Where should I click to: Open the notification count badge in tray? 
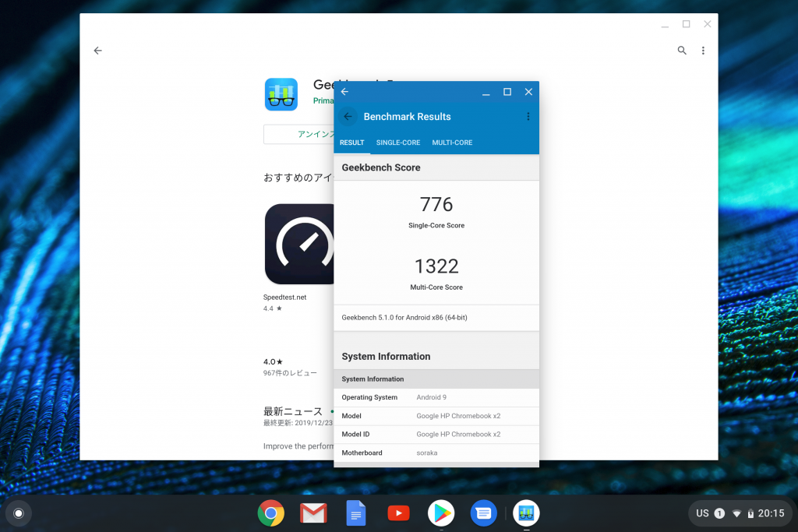tap(719, 513)
